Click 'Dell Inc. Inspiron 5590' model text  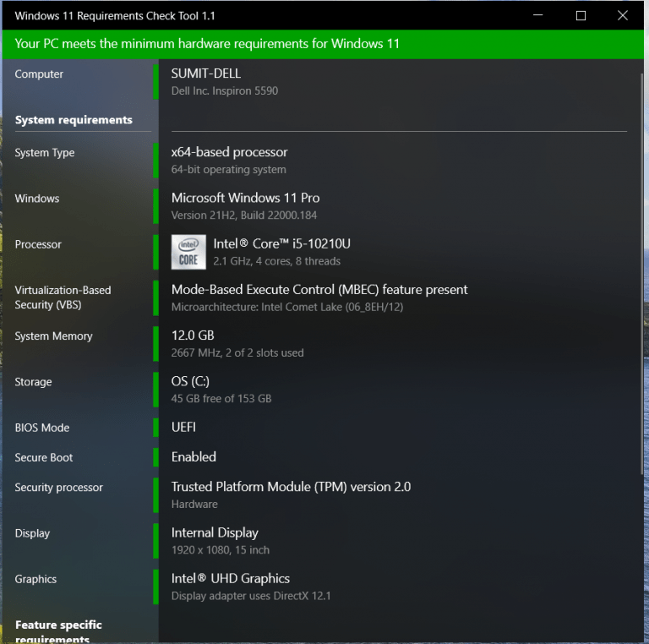pyautogui.click(x=225, y=91)
